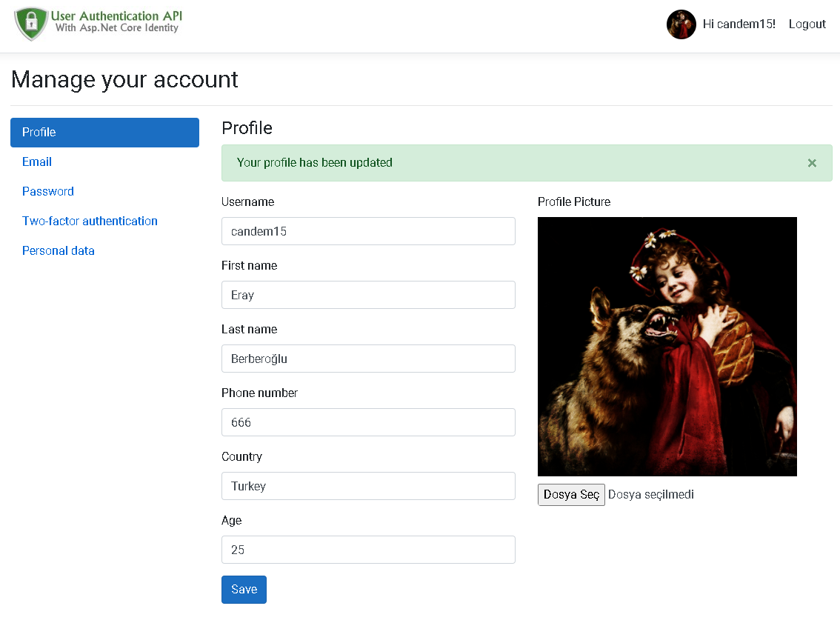This screenshot has width=840, height=623.
Task: Click the Hi candem15! greeting link
Action: (739, 24)
